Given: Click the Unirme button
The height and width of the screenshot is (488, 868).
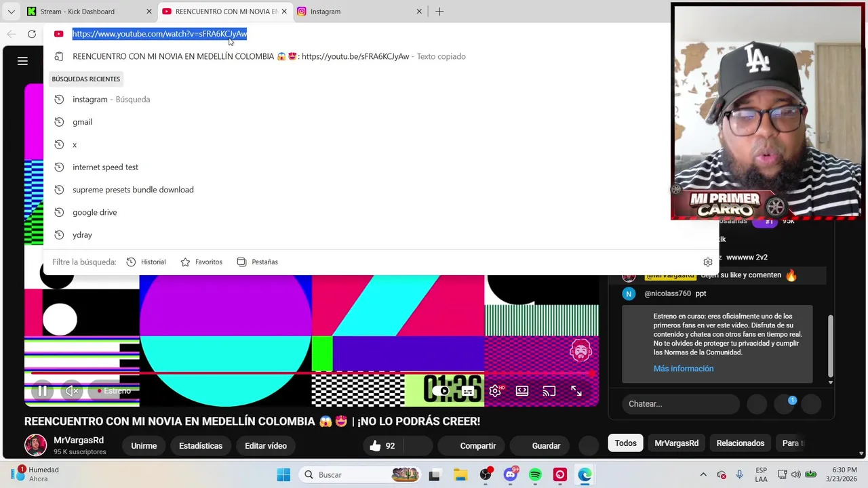Looking at the screenshot, I should click(x=144, y=446).
